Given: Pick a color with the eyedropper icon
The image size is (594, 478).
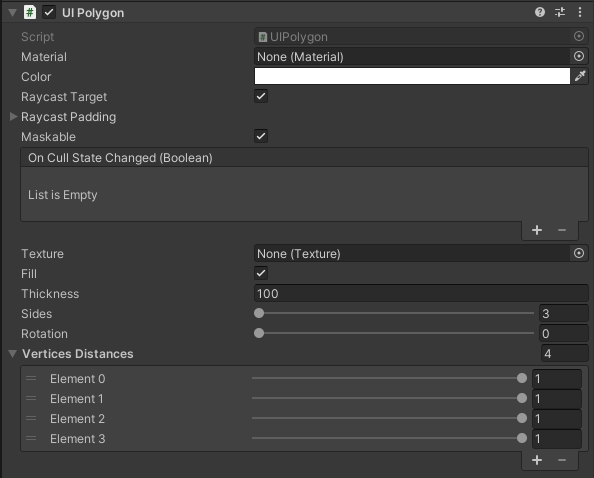Looking at the screenshot, I should 580,77.
